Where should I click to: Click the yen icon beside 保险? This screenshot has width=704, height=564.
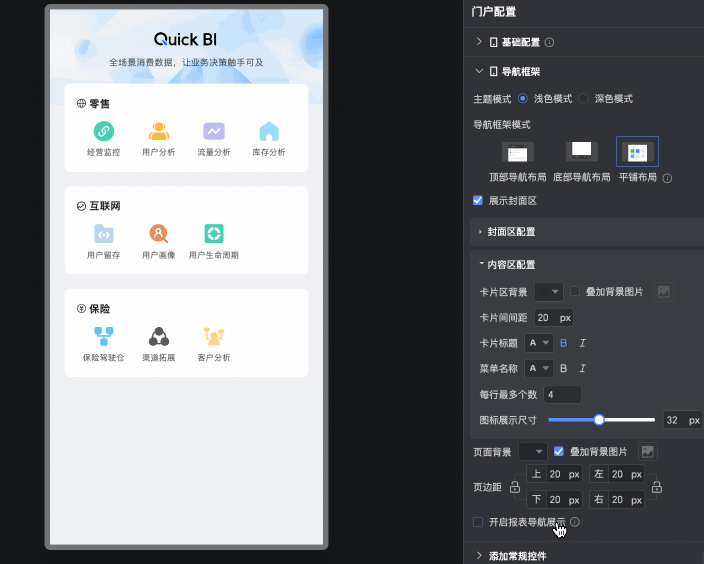click(x=81, y=308)
